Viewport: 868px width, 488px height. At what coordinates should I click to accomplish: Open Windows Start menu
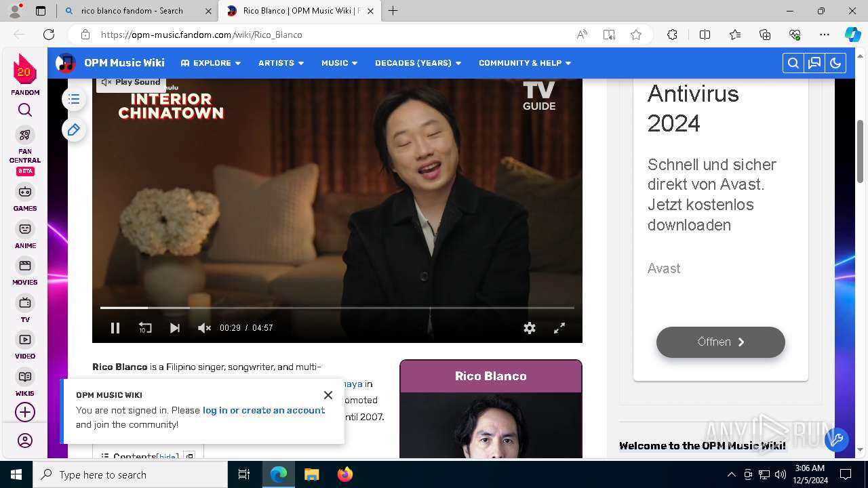pyautogui.click(x=16, y=474)
